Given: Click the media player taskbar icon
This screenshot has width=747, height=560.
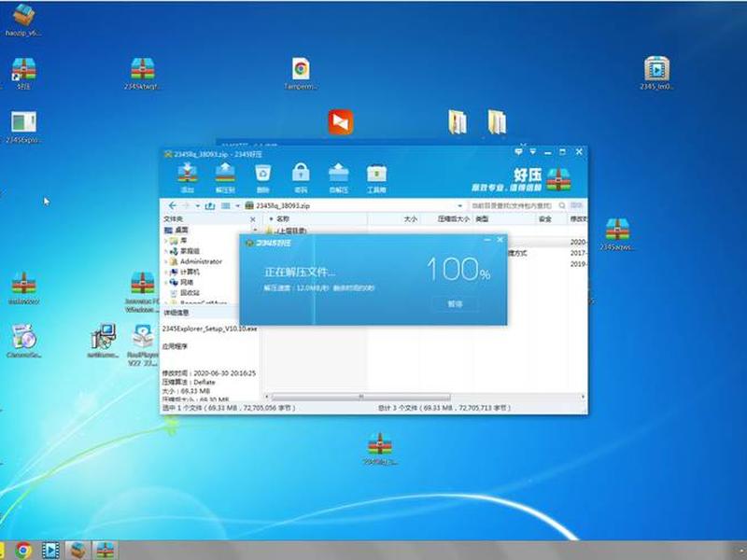Looking at the screenshot, I should (x=50, y=551).
